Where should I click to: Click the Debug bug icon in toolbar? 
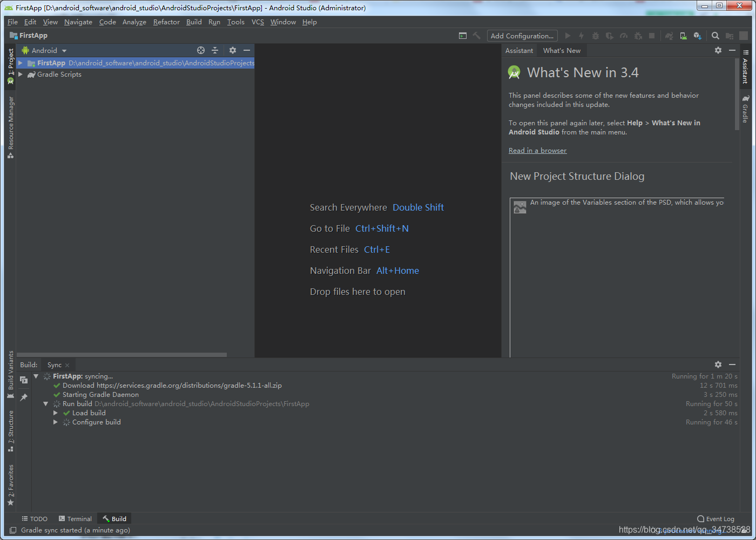pyautogui.click(x=596, y=36)
